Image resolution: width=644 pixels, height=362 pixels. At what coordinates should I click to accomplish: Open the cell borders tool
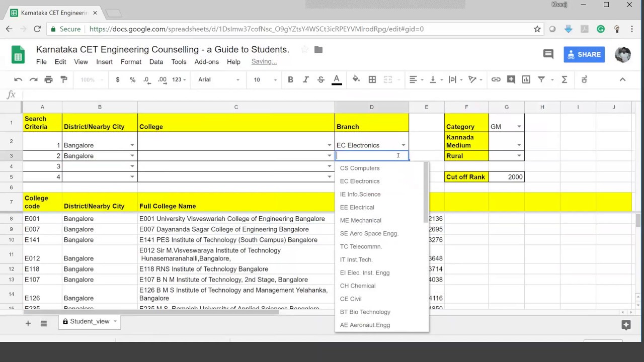372,79
